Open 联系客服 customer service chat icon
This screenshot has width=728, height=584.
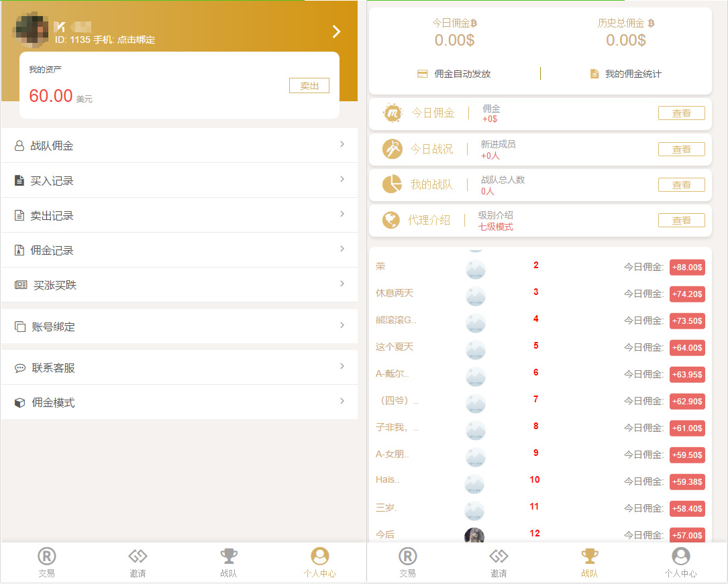coord(18,367)
